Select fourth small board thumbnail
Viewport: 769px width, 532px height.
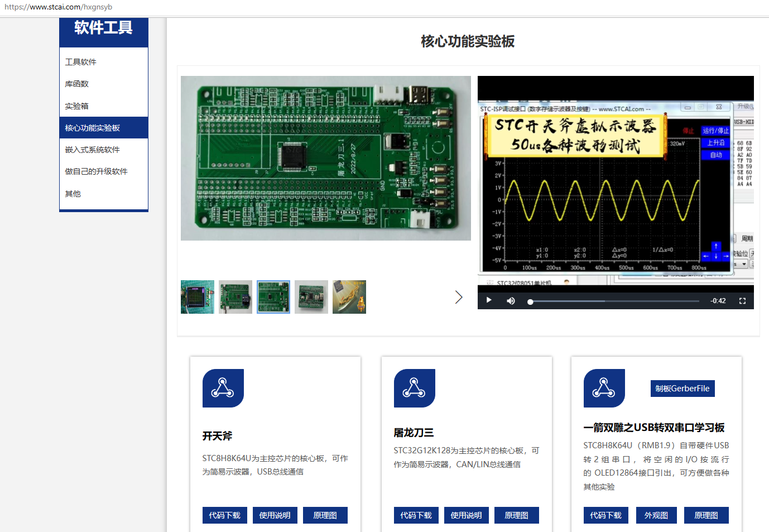click(311, 297)
